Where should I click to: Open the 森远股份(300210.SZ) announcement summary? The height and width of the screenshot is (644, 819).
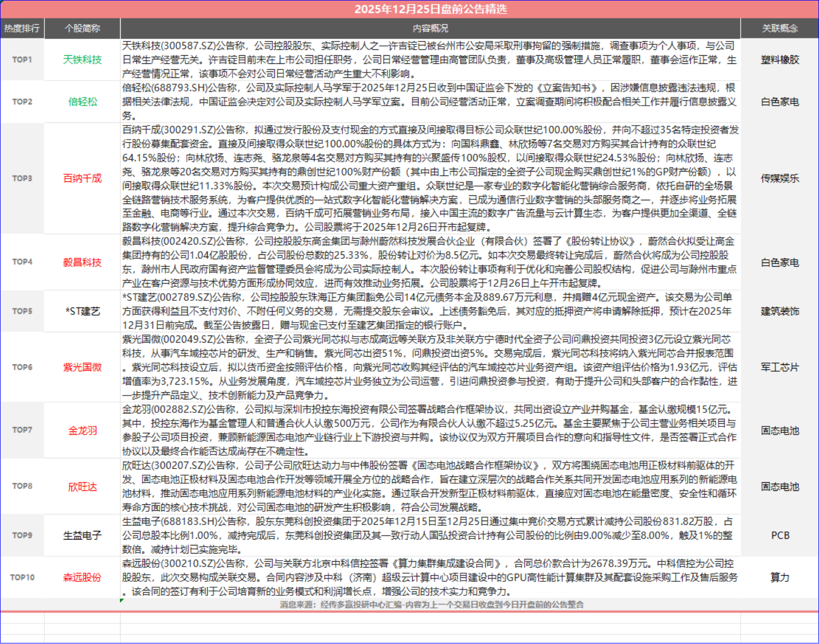430,577
